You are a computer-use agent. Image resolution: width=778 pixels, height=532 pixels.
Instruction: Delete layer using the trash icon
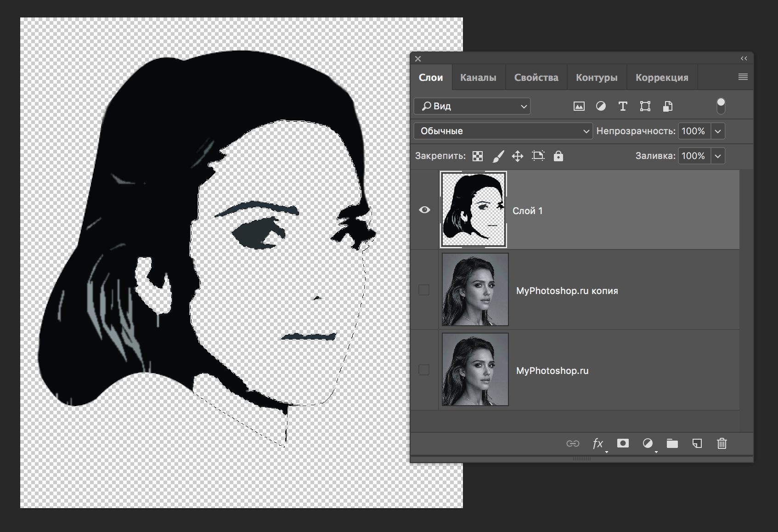(x=722, y=443)
